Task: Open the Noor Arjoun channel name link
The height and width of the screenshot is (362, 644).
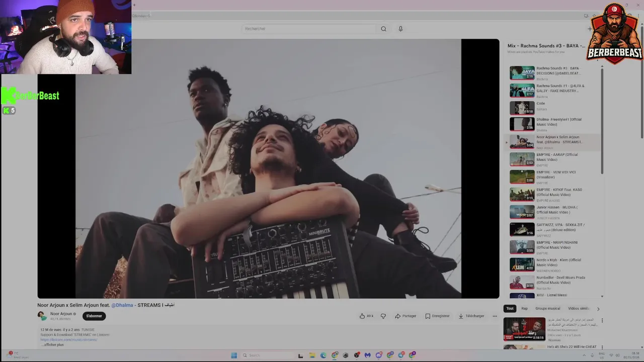Action: click(x=61, y=314)
